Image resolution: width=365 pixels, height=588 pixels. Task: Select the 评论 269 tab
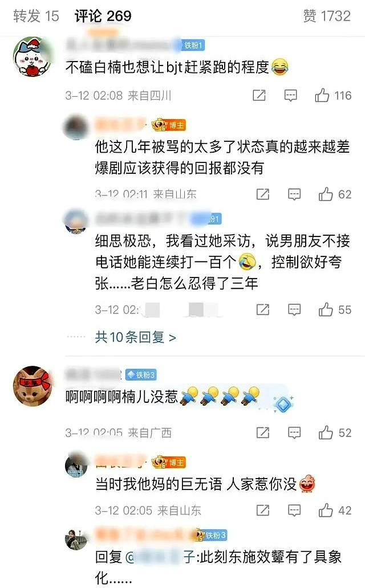coord(103,16)
